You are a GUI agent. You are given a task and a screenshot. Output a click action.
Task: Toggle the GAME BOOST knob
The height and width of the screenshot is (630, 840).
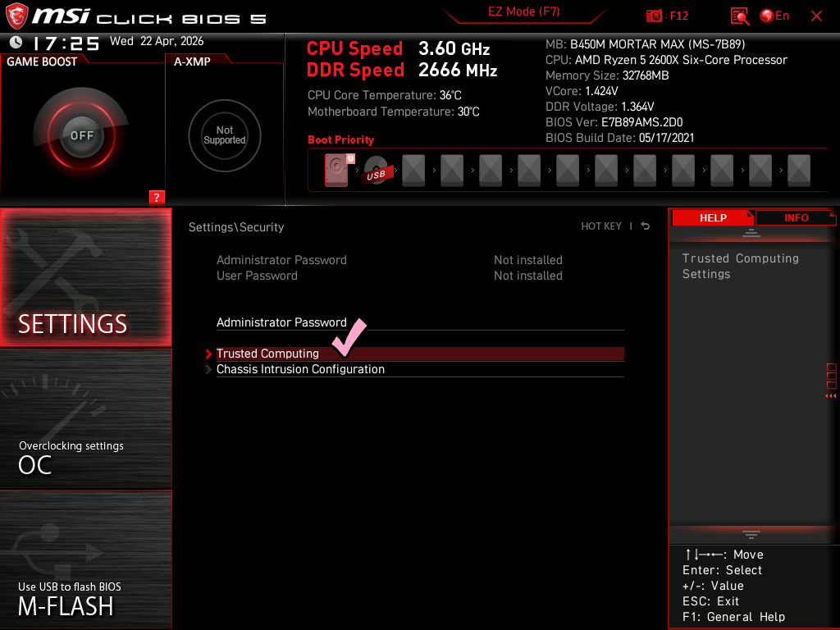[x=81, y=135]
